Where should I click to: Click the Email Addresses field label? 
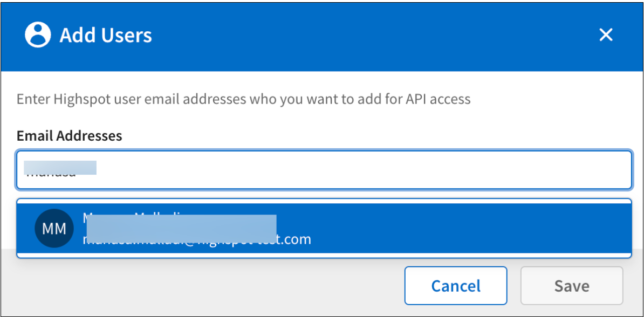(x=70, y=136)
